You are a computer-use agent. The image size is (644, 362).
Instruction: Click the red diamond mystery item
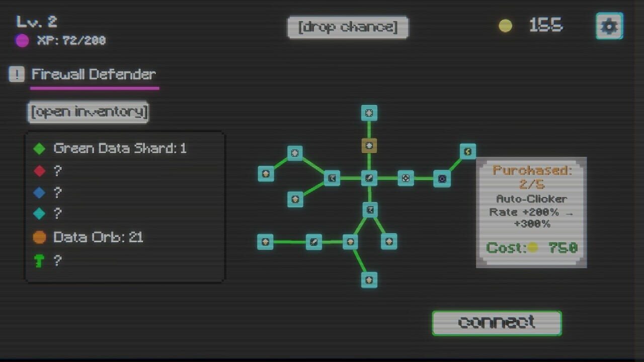tap(39, 170)
